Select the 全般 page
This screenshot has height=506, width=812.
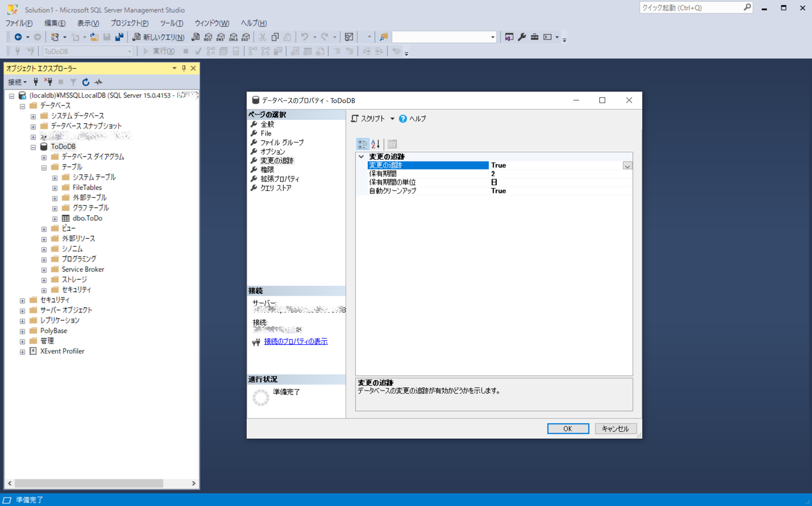pos(267,124)
